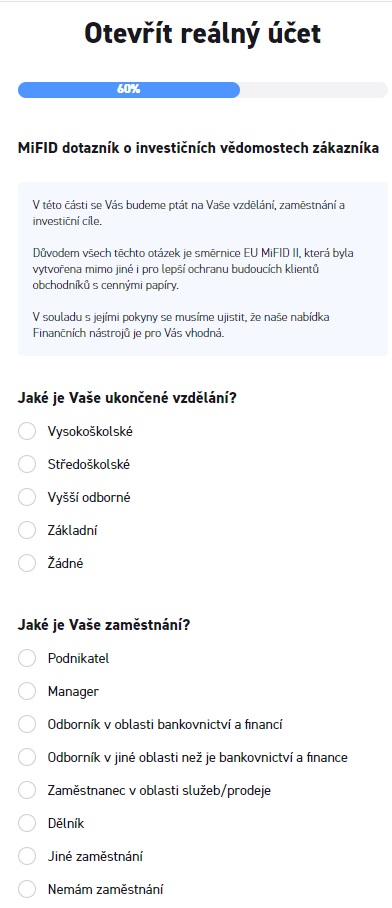Click the Otevřít reálný účet heading

point(202,34)
